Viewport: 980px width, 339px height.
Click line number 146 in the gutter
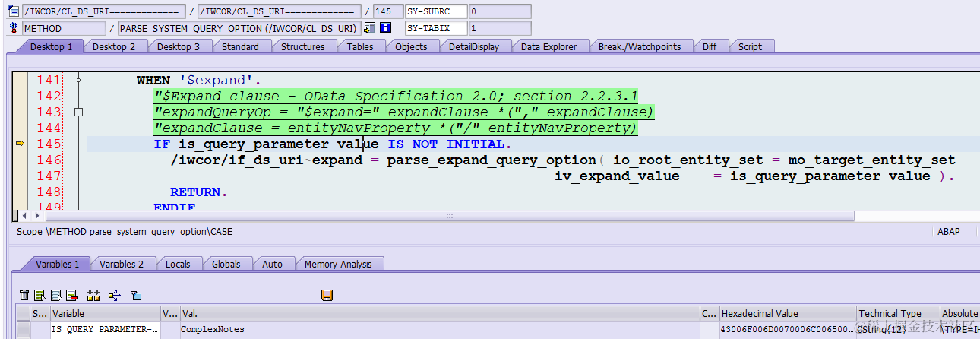pyautogui.click(x=49, y=160)
